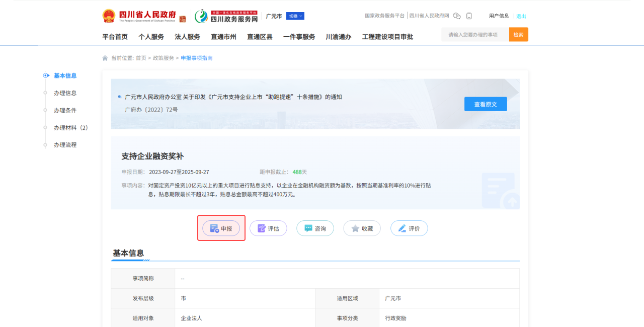Click the Sichuan government national emblem logo
Screen dimensions: 644x327
pyautogui.click(x=109, y=16)
